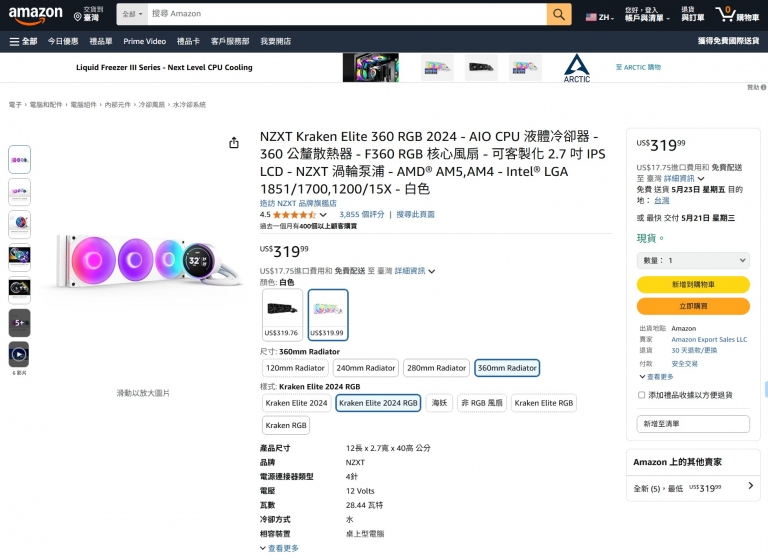The width and height of the screenshot is (768, 560).
Task: Choose the white color swatch US$319.99
Action: 328,314
